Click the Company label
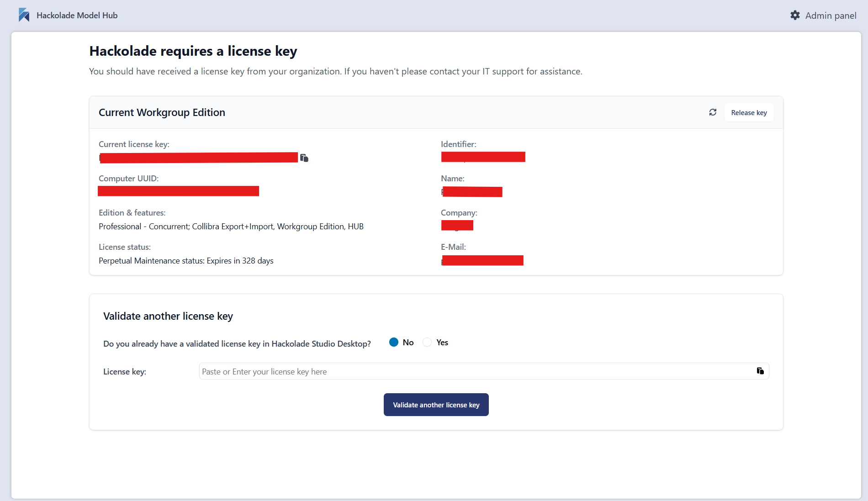This screenshot has width=868, height=501. point(459,213)
